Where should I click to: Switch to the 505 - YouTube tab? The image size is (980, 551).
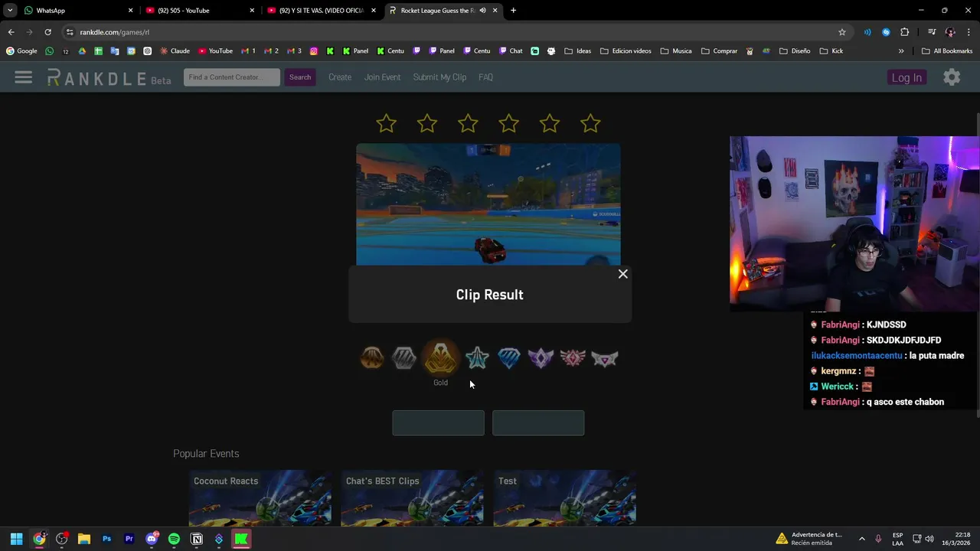[199, 11]
